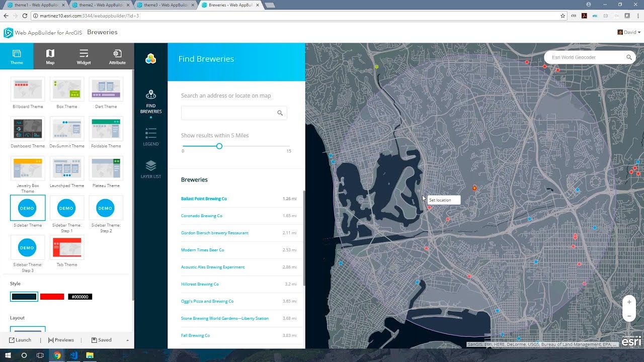Viewport: 644px width, 362px height.
Task: Pick the red style swatch
Action: (52, 297)
